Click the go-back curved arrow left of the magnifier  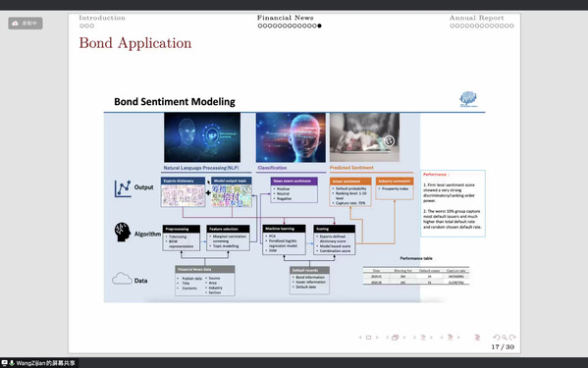coord(497,338)
